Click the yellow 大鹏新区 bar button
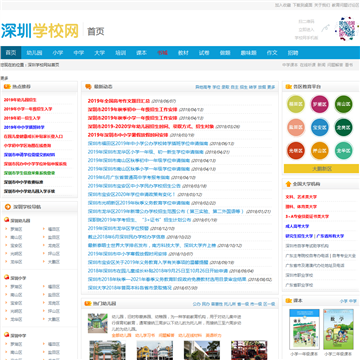Image resolution: width=360 pixels, height=360 pixels. [321, 169]
